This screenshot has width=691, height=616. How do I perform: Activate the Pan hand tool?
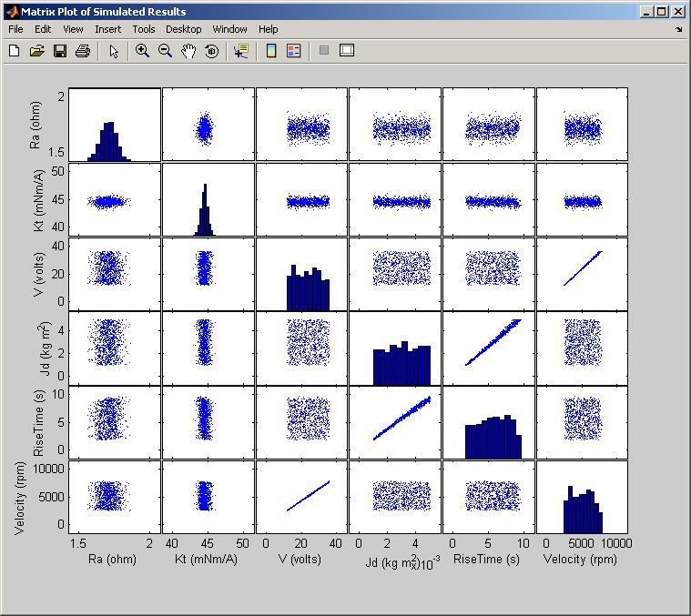click(188, 51)
